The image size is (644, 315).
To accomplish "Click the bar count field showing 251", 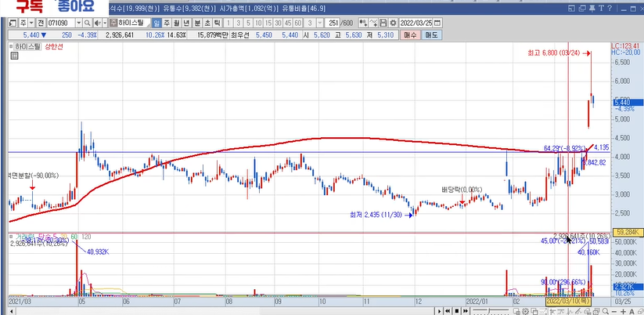I will (333, 23).
